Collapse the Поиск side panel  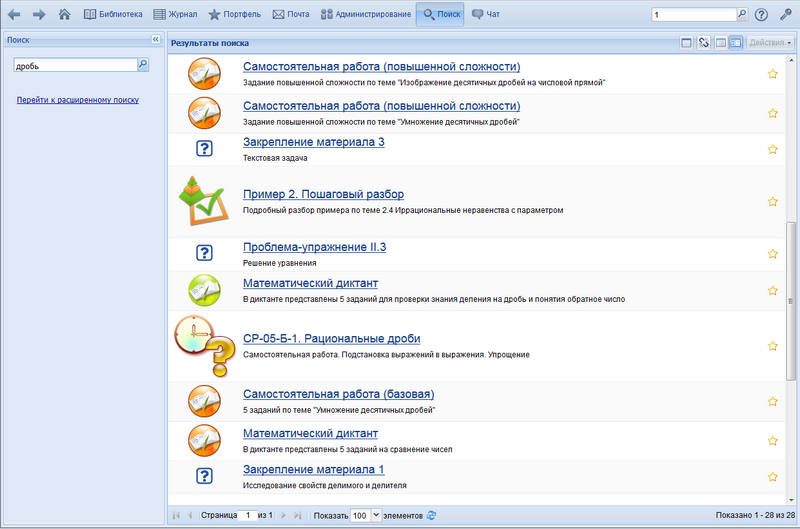pos(156,39)
